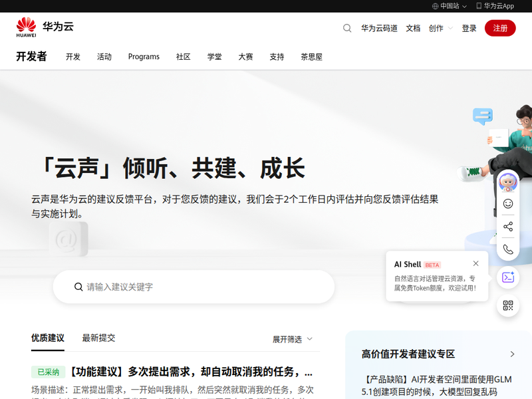The height and width of the screenshot is (399, 532).
Task: Select the 优质建议 tab
Action: click(x=48, y=338)
